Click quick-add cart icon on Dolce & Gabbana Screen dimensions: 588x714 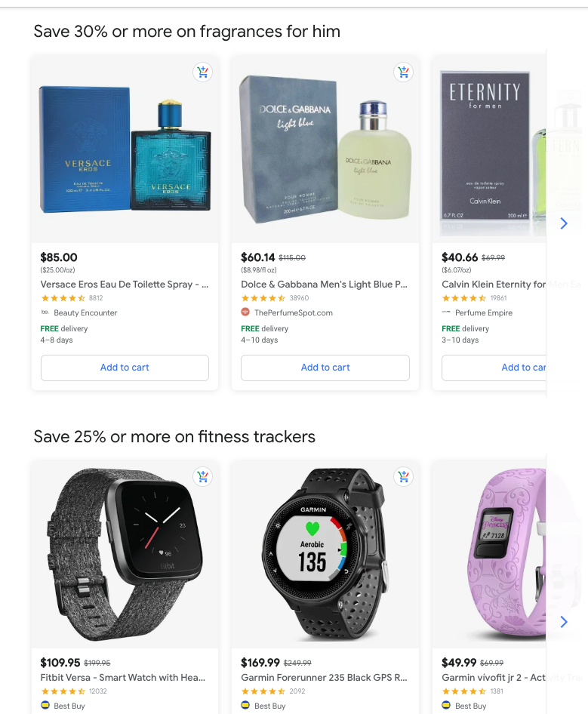click(x=403, y=72)
